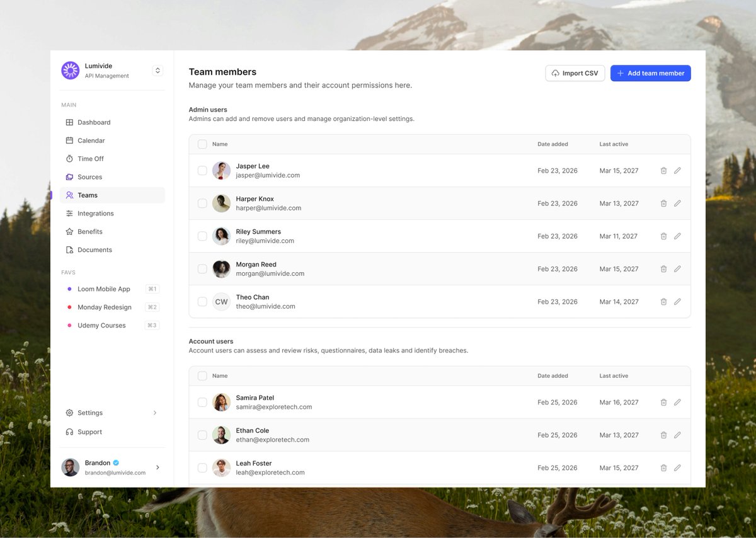Tick the checkbox beside Theo Chan

tap(202, 302)
